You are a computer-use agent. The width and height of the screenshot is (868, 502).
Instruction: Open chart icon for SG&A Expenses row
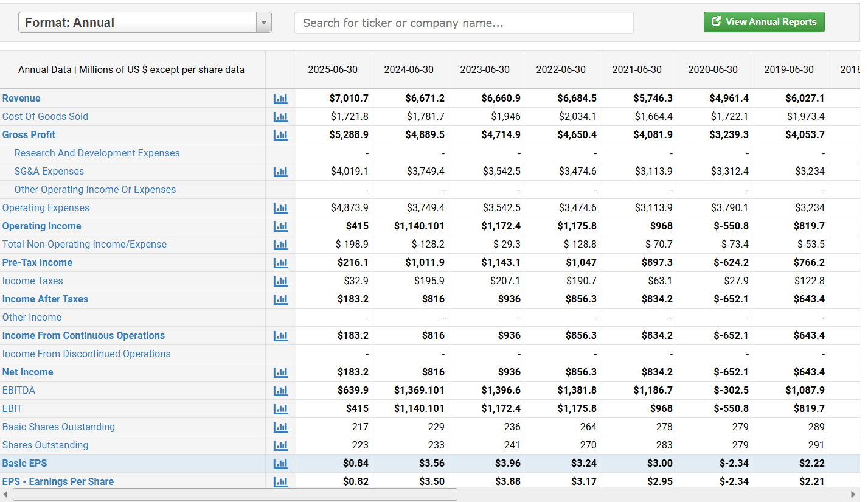[280, 171]
